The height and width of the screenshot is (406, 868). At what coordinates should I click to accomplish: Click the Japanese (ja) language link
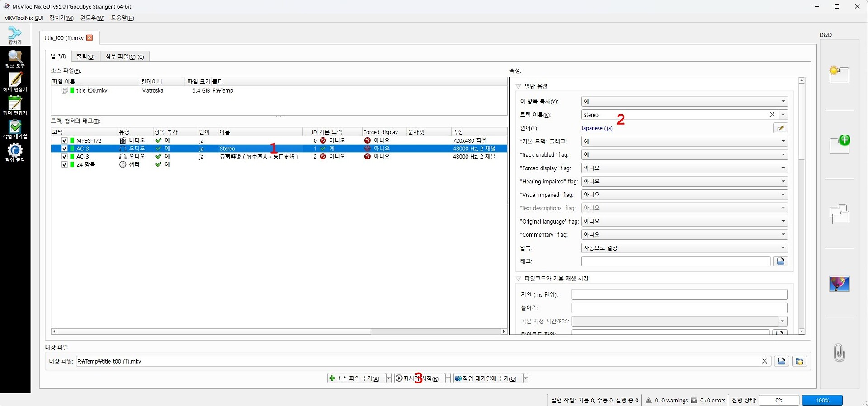click(597, 128)
